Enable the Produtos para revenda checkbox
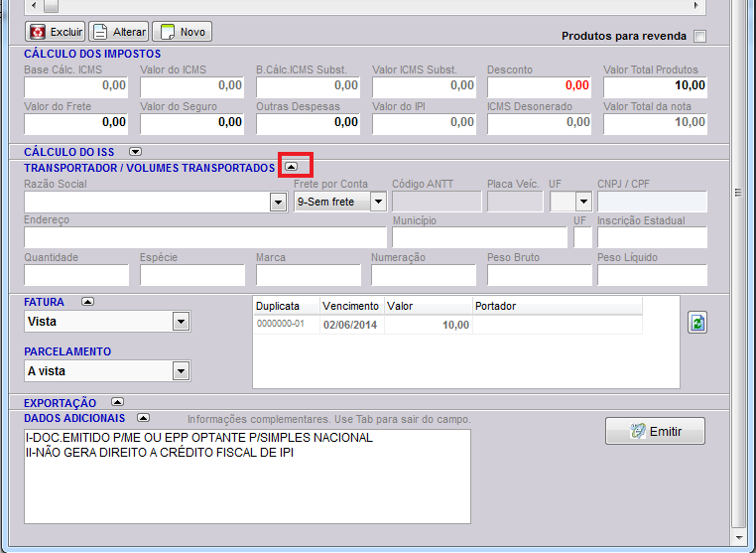The image size is (756, 553). click(700, 37)
